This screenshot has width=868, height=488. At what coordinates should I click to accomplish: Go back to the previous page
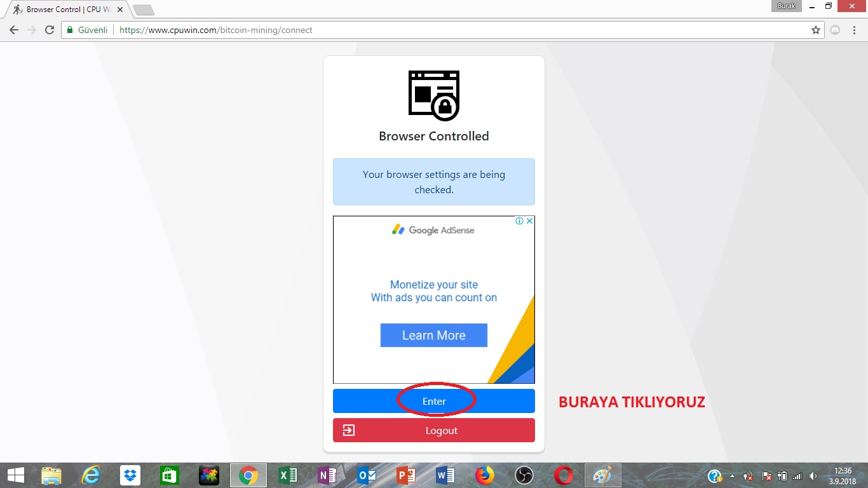(14, 30)
